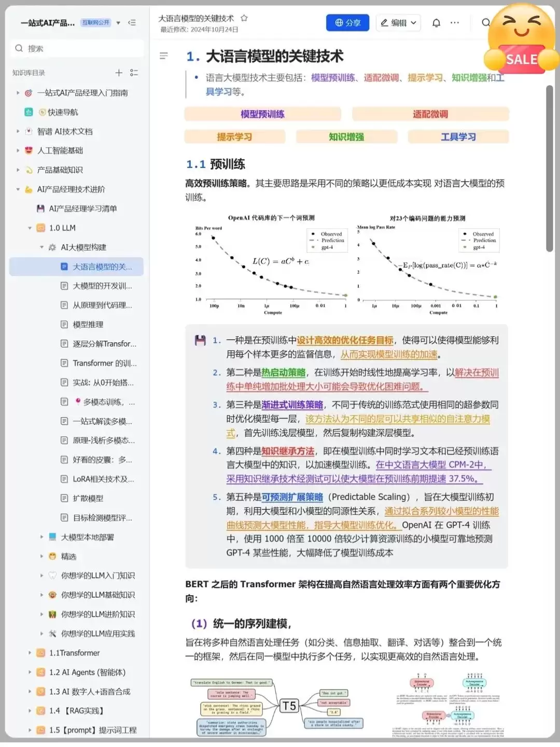
Task: Add a new page to the knowledge base directory
Action: pos(119,73)
